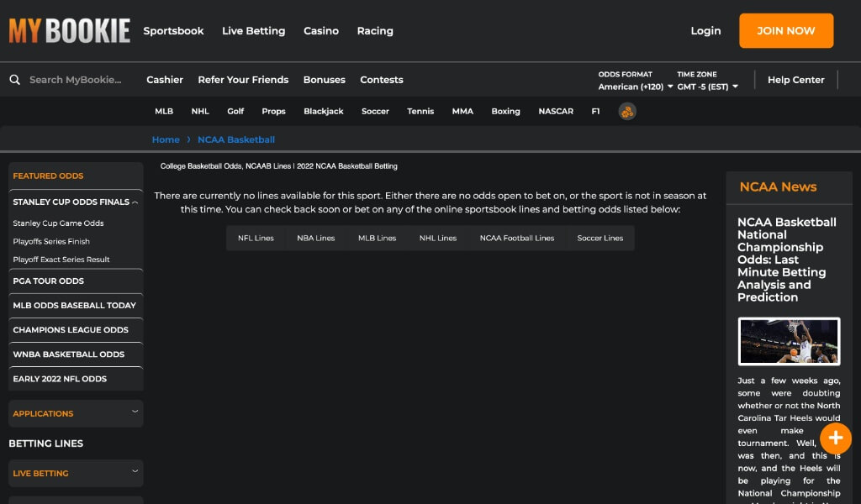Select the MMA quick link

pos(462,112)
